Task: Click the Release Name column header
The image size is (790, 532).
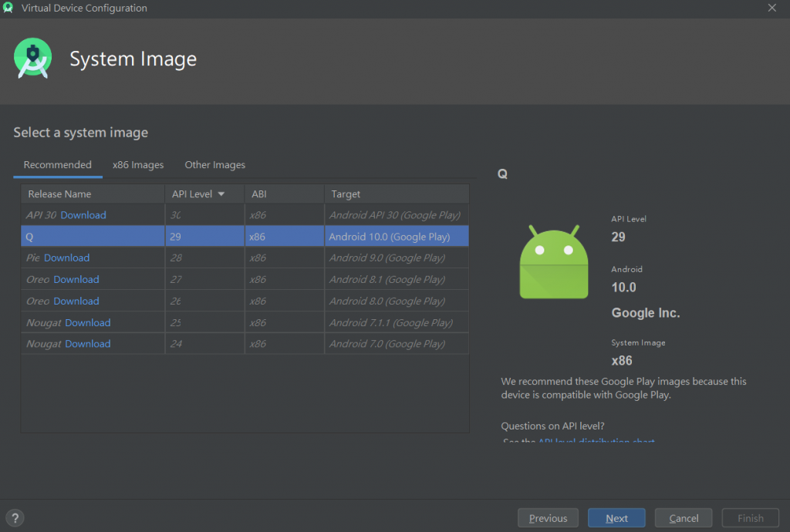Action: [93, 194]
